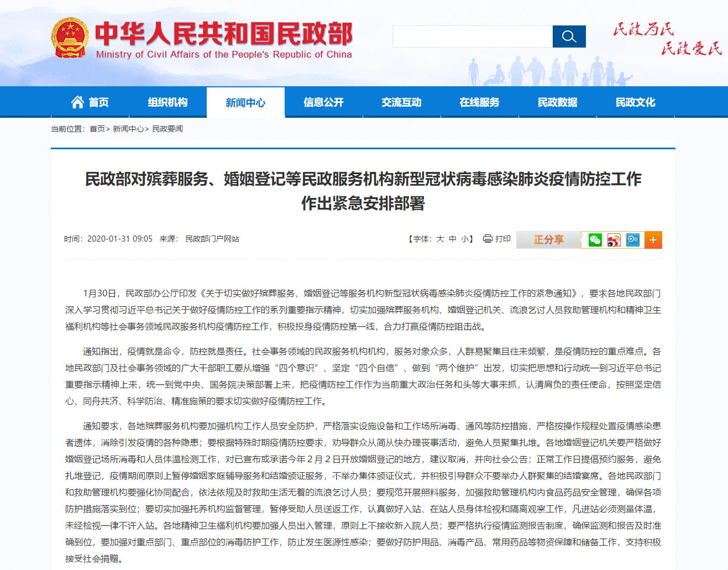The height and width of the screenshot is (570, 728).
Task: Set font size to 大
Action: pyautogui.click(x=440, y=239)
